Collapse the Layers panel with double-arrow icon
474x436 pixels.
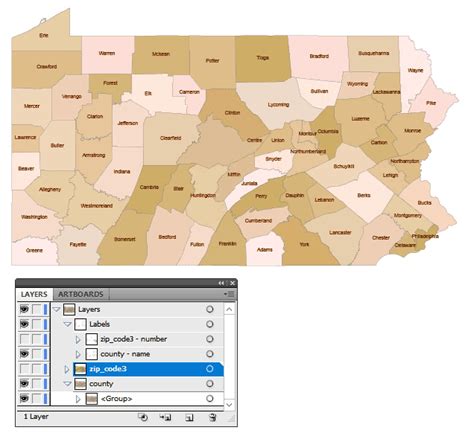pos(221,283)
